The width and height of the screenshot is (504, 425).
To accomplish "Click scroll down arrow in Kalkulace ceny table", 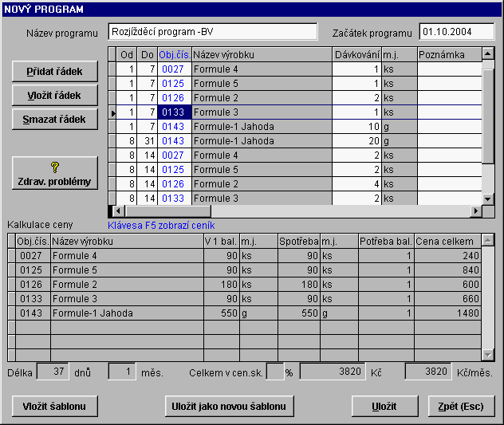I will (x=488, y=355).
